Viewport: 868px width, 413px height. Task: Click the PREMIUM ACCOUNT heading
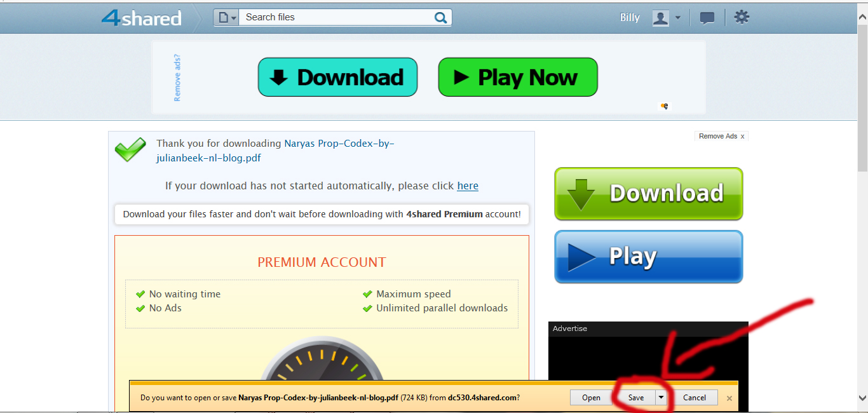click(x=322, y=262)
